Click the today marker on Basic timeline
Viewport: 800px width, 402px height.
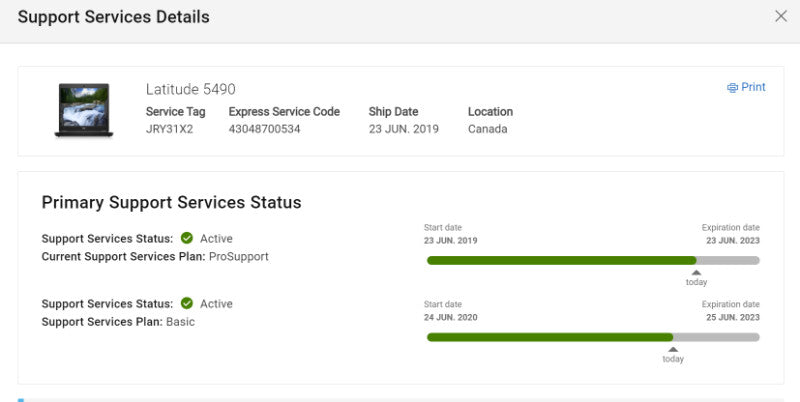point(673,355)
